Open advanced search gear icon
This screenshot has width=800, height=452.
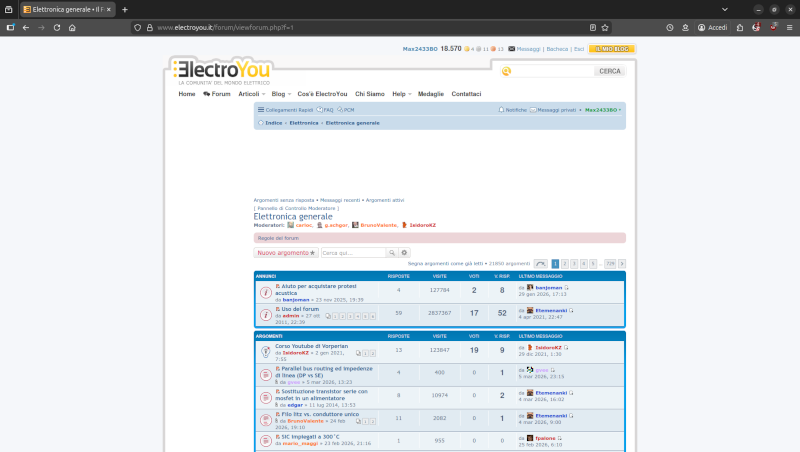pyautogui.click(x=405, y=253)
